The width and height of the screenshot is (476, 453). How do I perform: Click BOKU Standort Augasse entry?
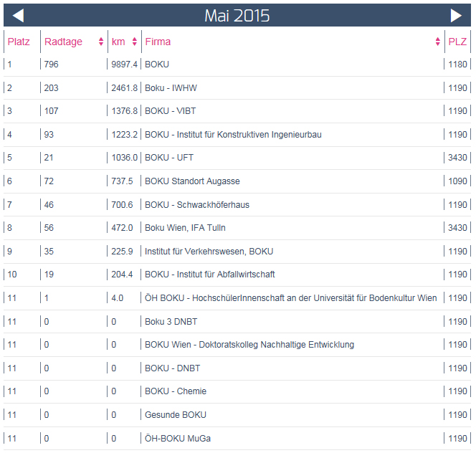(192, 181)
